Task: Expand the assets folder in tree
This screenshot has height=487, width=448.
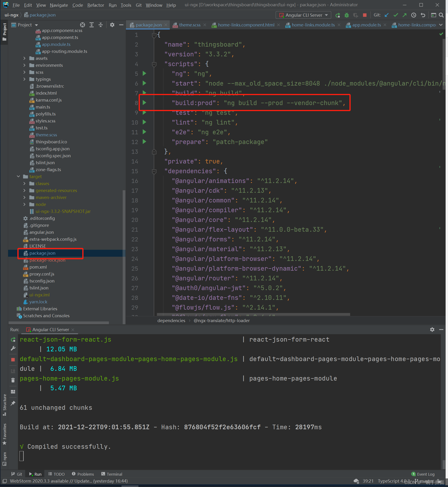Action: 24,58
